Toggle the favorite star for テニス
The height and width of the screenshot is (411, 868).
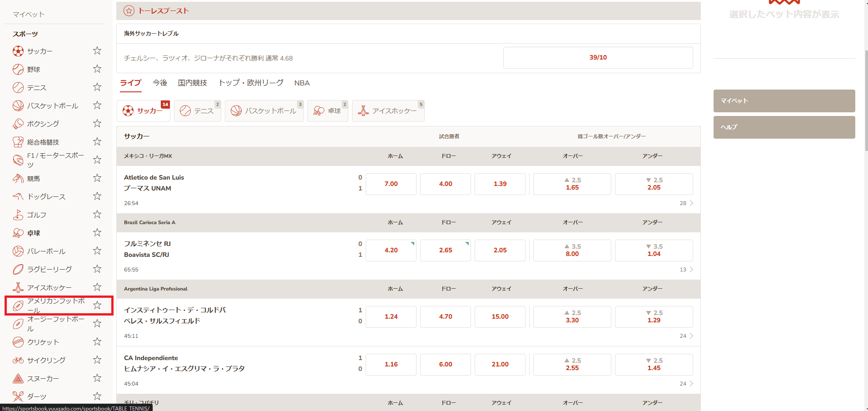(97, 87)
